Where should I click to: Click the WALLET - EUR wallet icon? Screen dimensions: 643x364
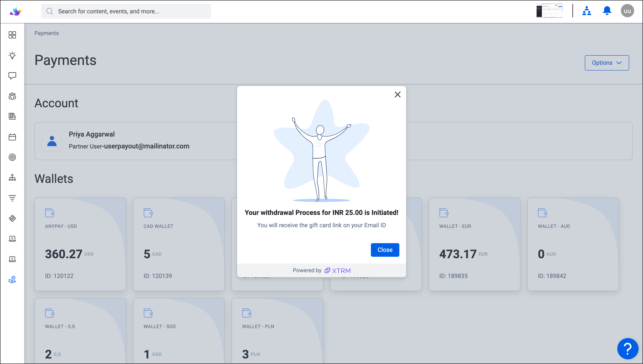(x=444, y=213)
